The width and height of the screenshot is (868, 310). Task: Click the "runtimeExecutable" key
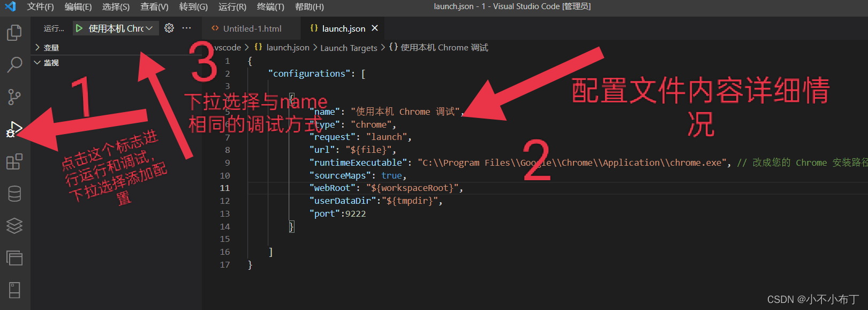tap(360, 163)
